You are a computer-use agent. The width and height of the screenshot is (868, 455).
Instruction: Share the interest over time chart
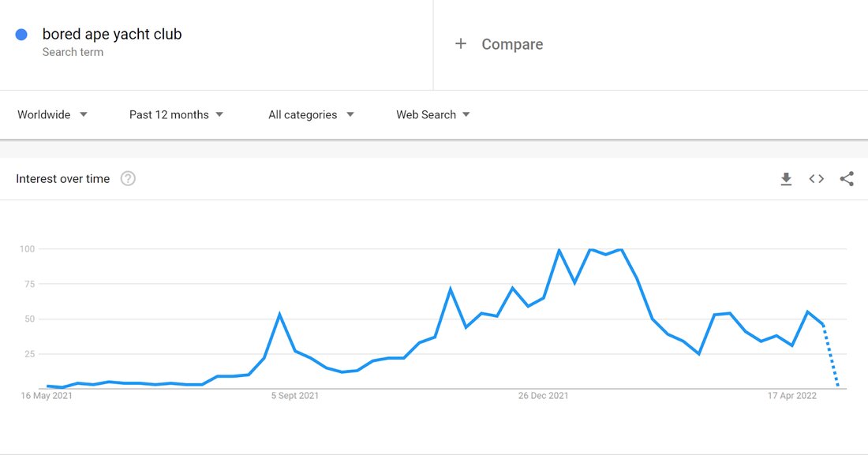coord(847,179)
